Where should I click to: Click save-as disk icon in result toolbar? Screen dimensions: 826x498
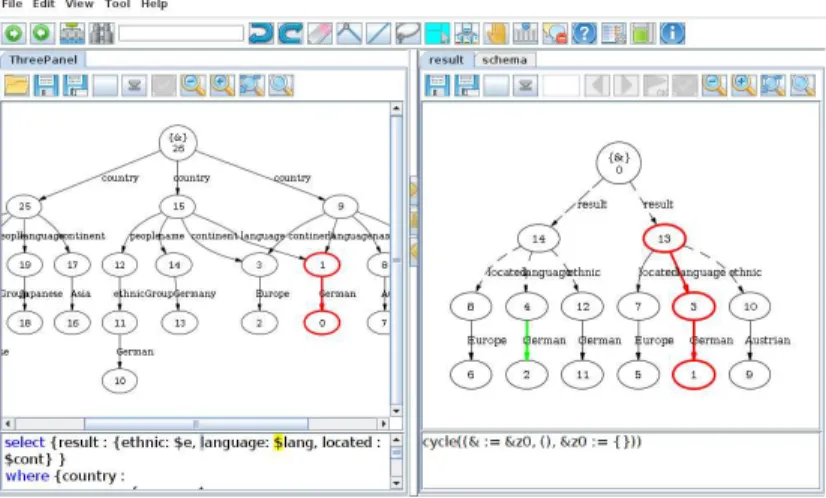click(x=467, y=85)
